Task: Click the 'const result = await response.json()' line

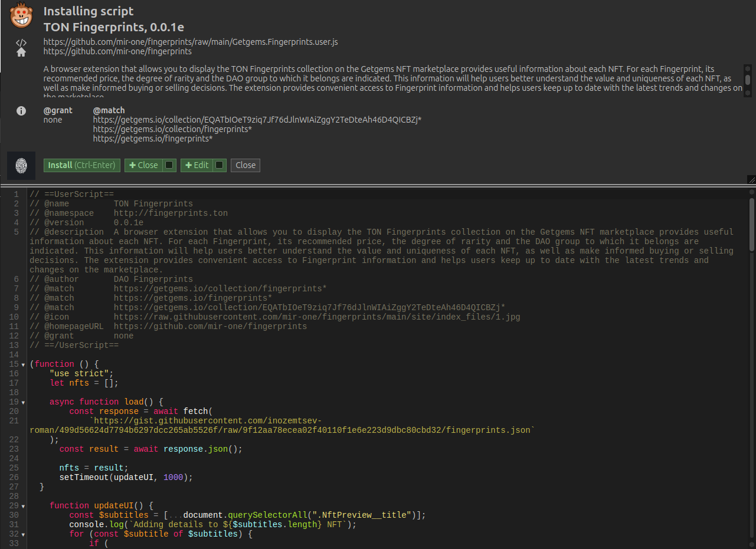Action: tap(151, 449)
